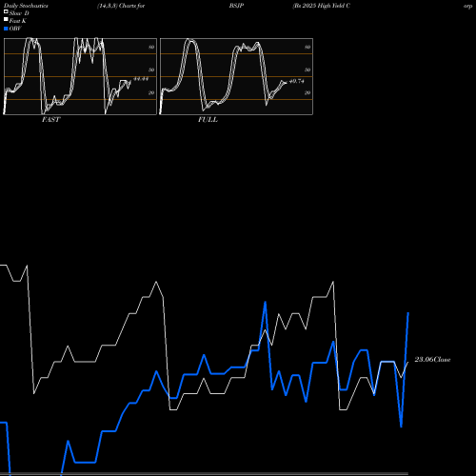Click the FAST stochastic chart thumbnail
Viewport: 476px width, 476px height.
point(80,76)
